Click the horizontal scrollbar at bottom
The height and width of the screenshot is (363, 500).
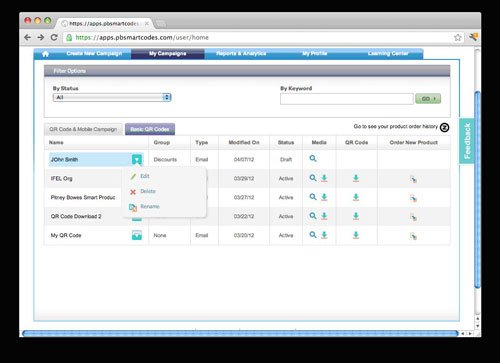coord(240,333)
